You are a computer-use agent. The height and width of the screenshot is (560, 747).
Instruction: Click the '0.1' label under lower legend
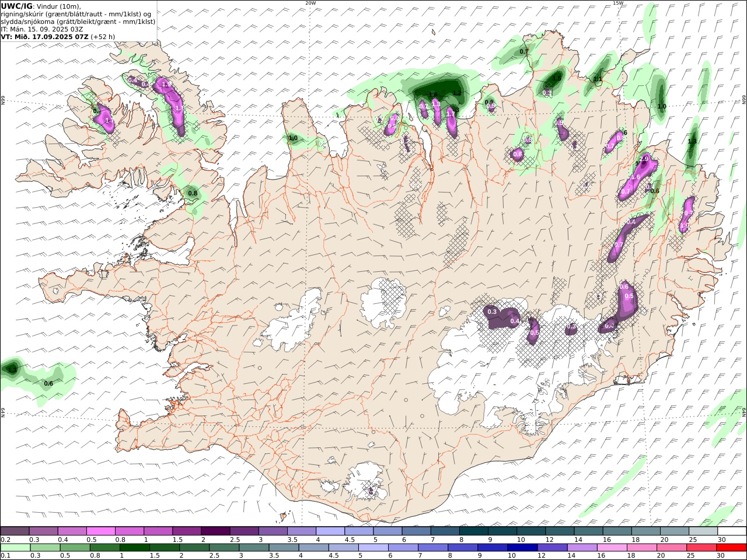pyautogui.click(x=5, y=555)
